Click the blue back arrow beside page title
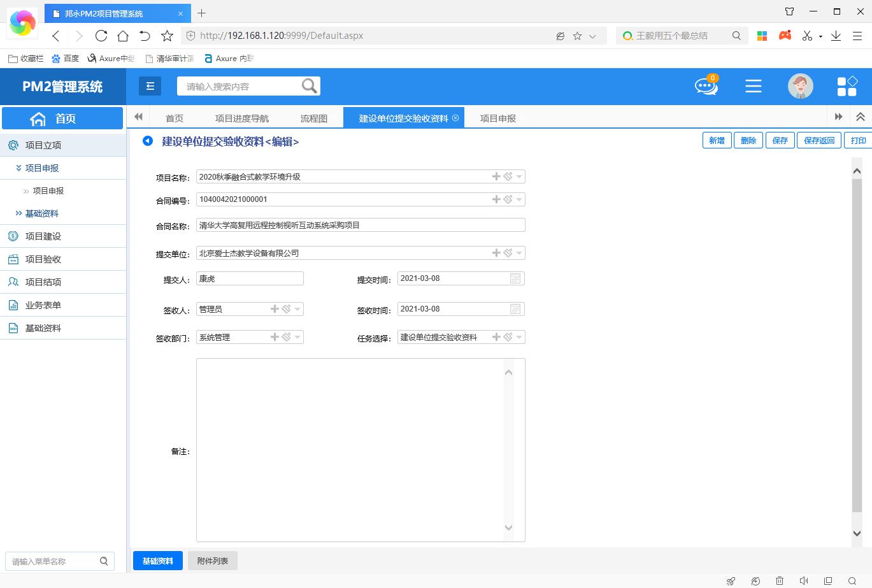Viewport: 872px width, 588px height. [148, 141]
